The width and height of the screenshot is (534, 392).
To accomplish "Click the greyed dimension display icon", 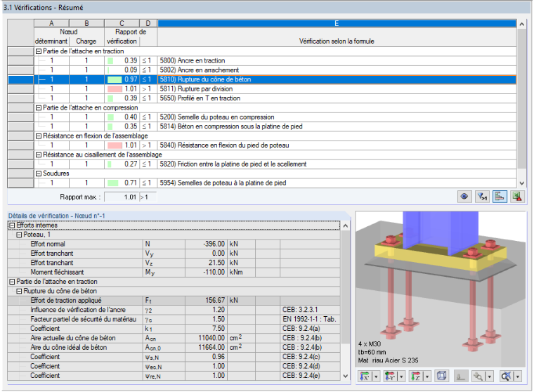I will tap(460, 377).
